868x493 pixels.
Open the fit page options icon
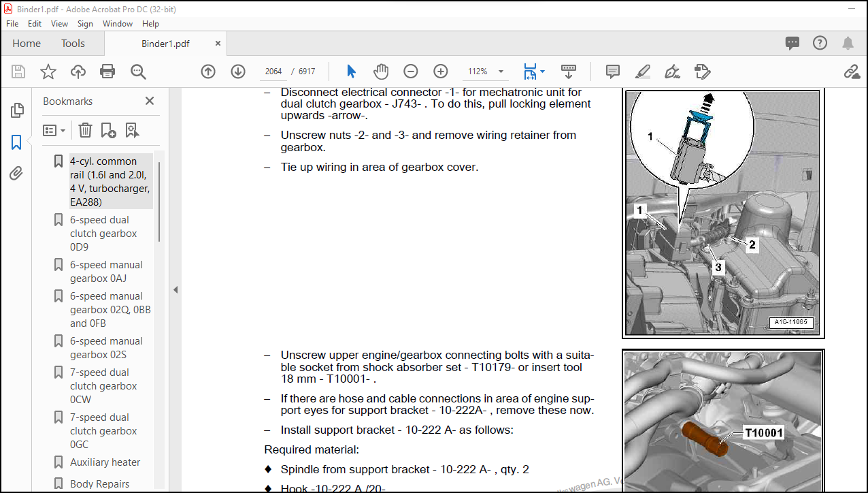[534, 71]
